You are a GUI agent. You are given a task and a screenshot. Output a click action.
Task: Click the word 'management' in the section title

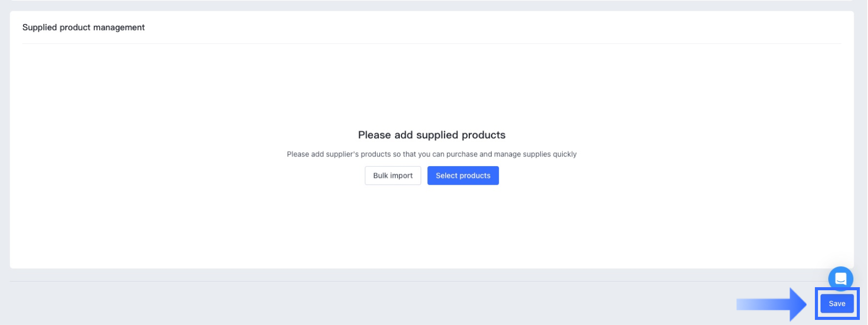click(x=120, y=28)
